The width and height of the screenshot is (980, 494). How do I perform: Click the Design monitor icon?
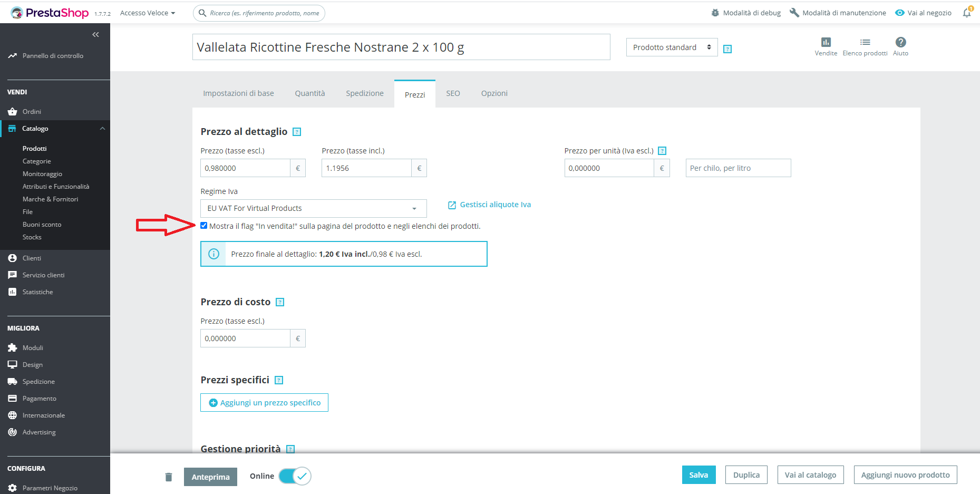pos(13,365)
